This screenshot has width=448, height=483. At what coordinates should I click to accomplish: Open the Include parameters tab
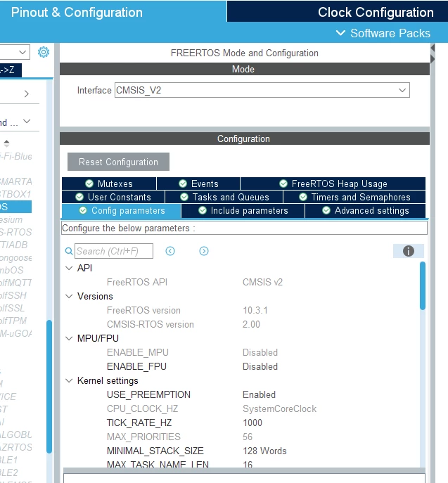(x=243, y=211)
